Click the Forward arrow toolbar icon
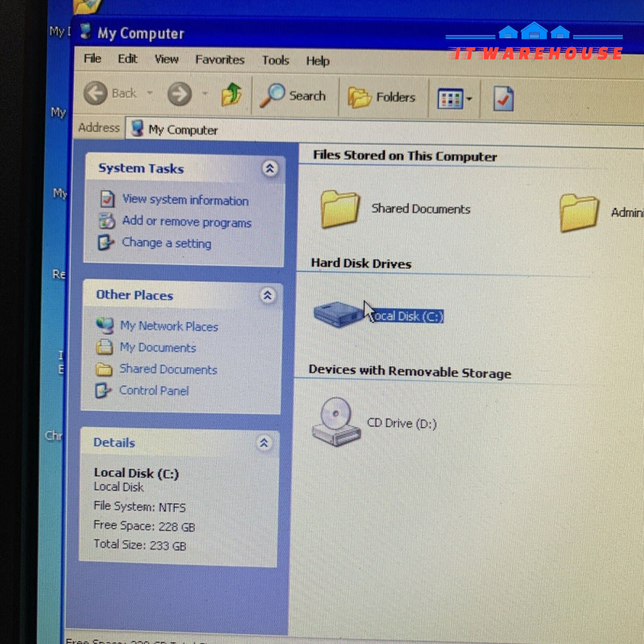This screenshot has height=644, width=644. pos(180,95)
